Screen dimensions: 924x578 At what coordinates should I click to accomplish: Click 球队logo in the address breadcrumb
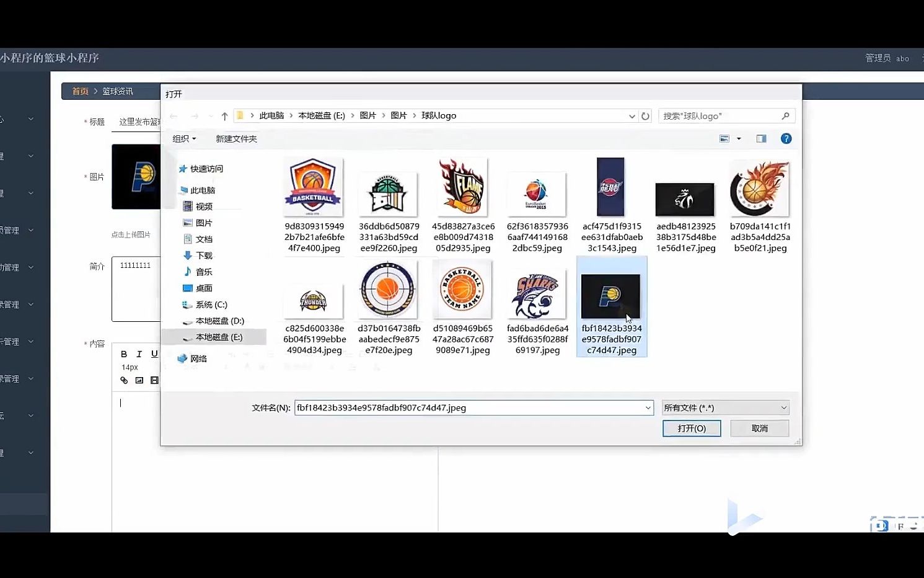click(439, 116)
